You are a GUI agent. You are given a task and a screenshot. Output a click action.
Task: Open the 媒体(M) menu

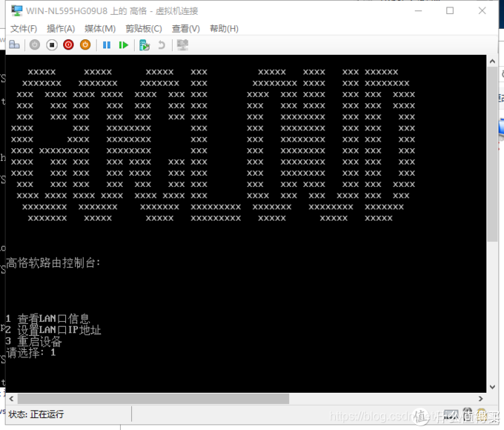(100, 29)
